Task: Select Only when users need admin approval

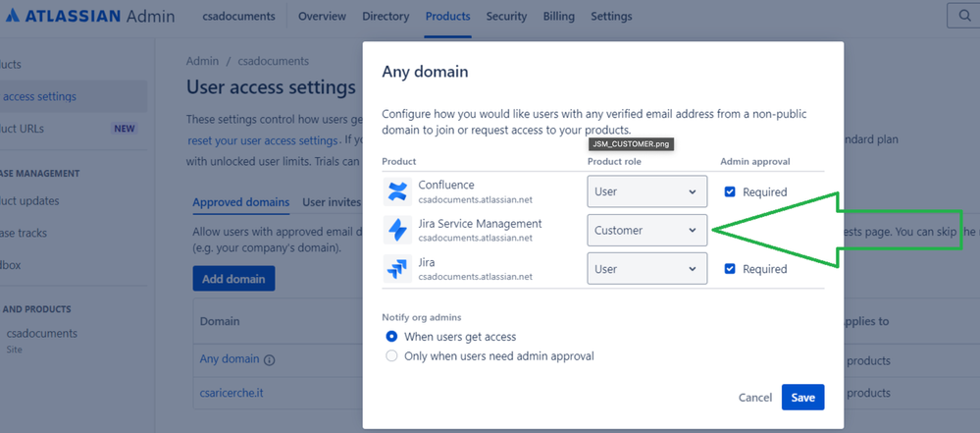Action: [x=391, y=356]
